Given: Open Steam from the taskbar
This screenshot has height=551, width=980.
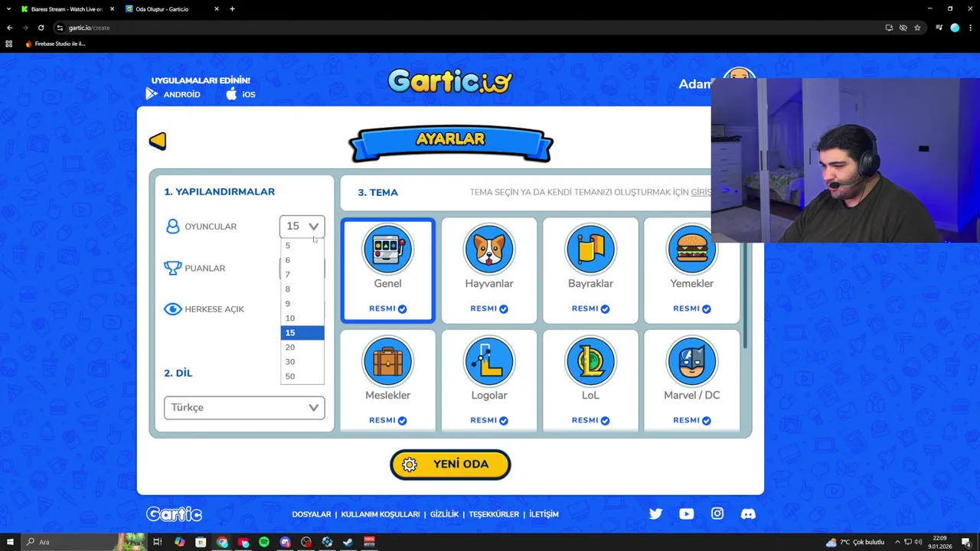Looking at the screenshot, I should point(348,542).
